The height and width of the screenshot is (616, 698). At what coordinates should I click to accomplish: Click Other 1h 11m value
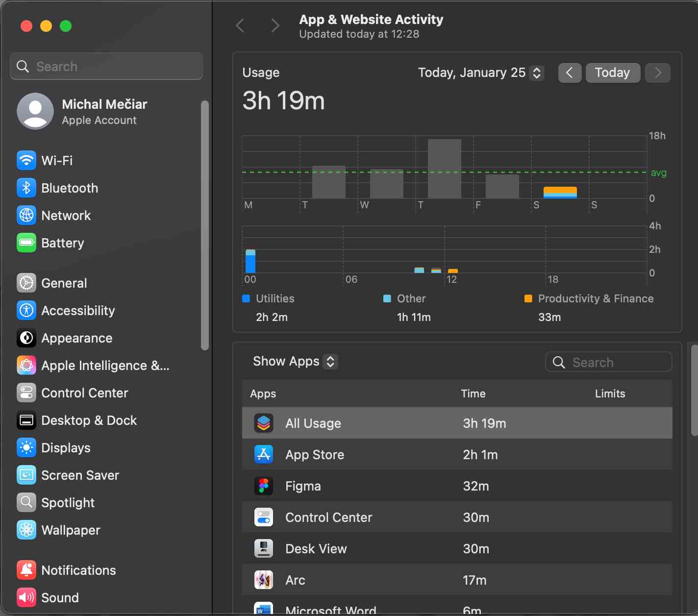click(x=414, y=317)
